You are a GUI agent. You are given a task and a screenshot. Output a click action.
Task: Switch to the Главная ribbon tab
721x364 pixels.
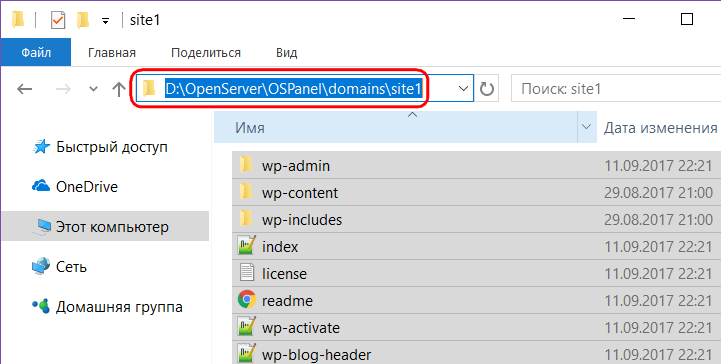pos(112,52)
